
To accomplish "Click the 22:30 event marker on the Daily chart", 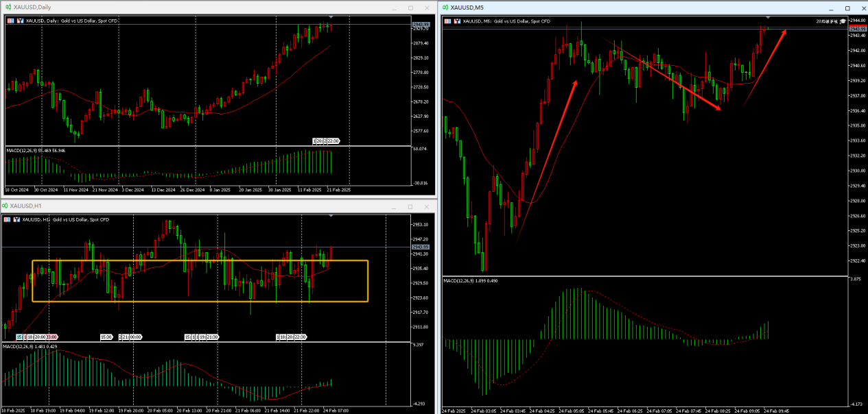I will point(333,141).
